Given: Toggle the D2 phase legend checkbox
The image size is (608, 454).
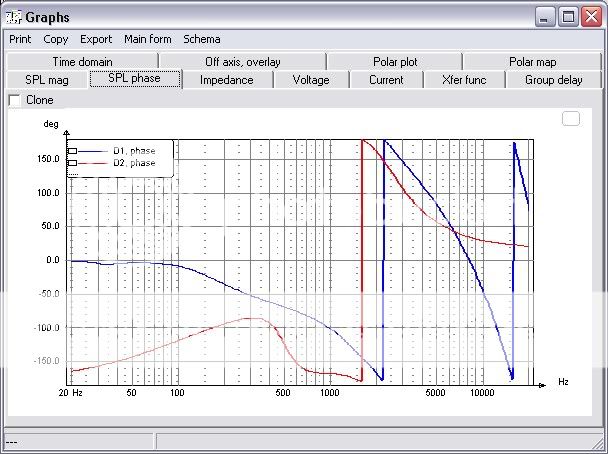Looking at the screenshot, I should click(x=72, y=162).
